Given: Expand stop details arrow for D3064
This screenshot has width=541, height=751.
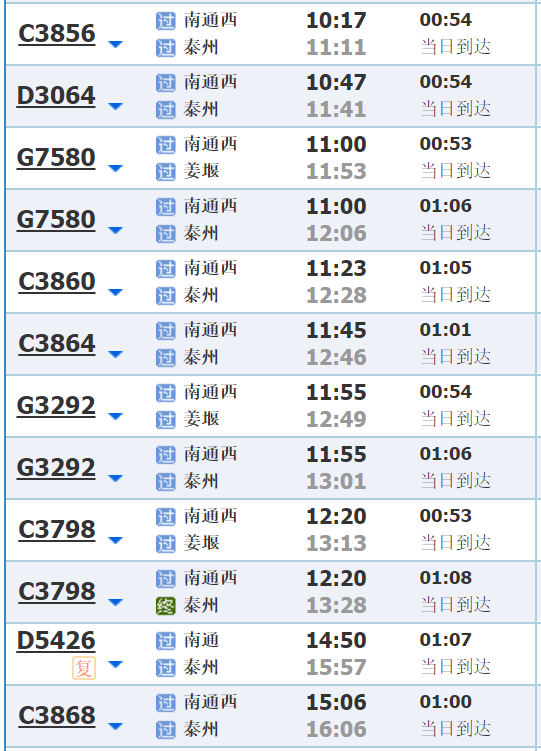Looking at the screenshot, I should click(x=115, y=106).
